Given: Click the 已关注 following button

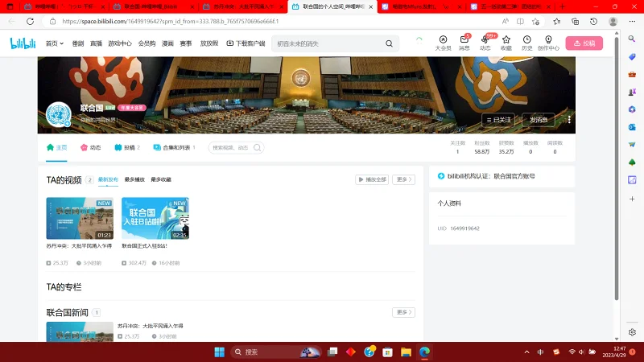Looking at the screenshot, I should 498,120.
